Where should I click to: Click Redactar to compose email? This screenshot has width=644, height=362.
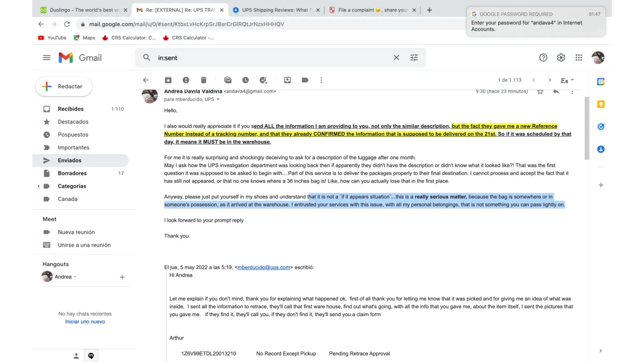(x=64, y=87)
